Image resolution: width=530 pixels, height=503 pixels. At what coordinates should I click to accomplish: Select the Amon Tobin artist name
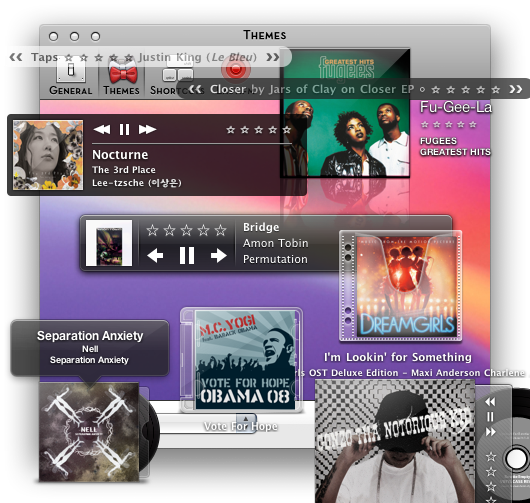(x=275, y=243)
